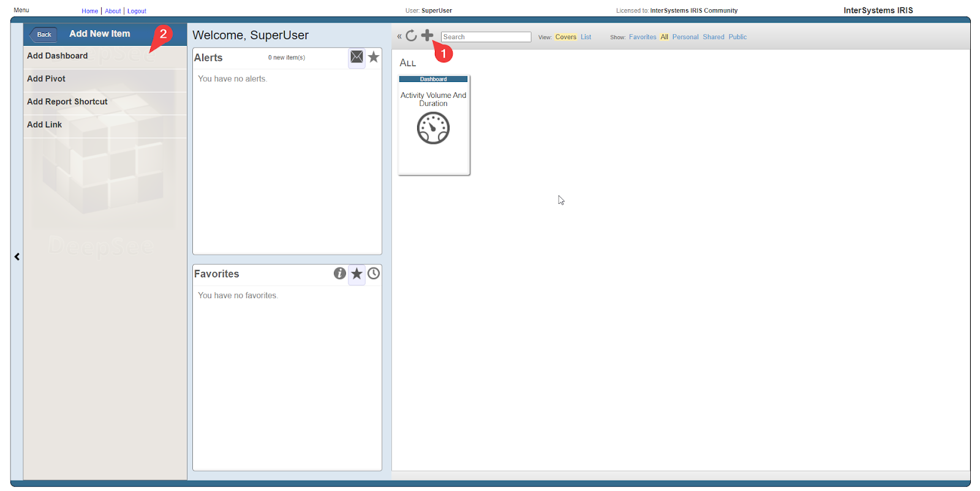This screenshot has height=491, width=980.
Task: Click the refresh icon in the toolbar
Action: (411, 36)
